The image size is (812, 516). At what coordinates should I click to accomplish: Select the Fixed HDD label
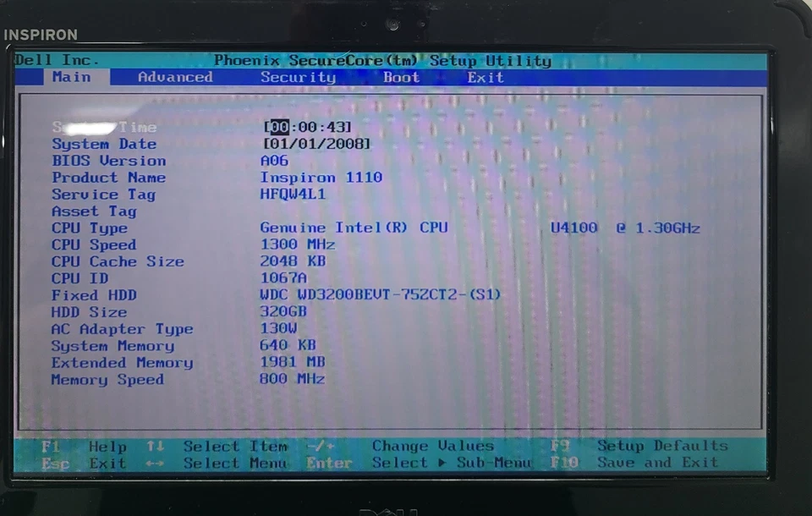[94, 295]
